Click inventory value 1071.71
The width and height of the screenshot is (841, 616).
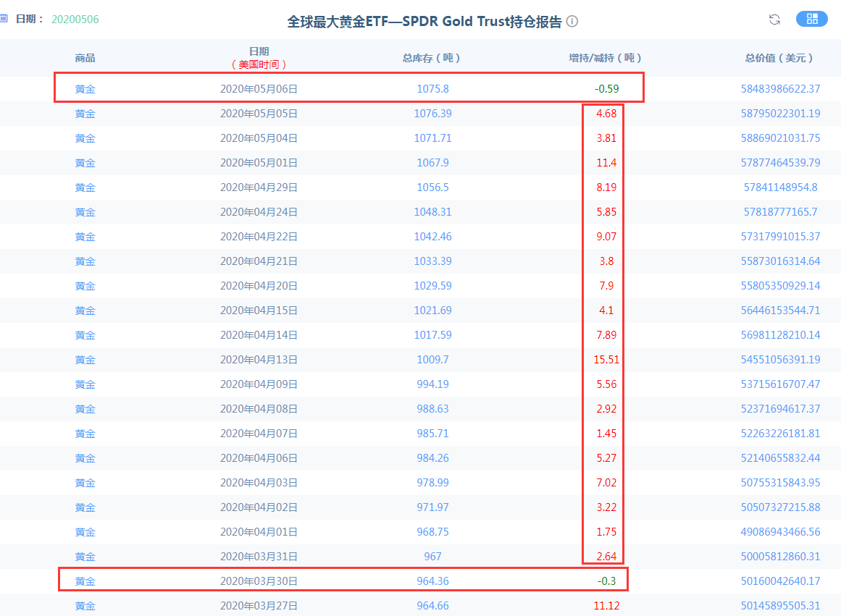pos(432,138)
